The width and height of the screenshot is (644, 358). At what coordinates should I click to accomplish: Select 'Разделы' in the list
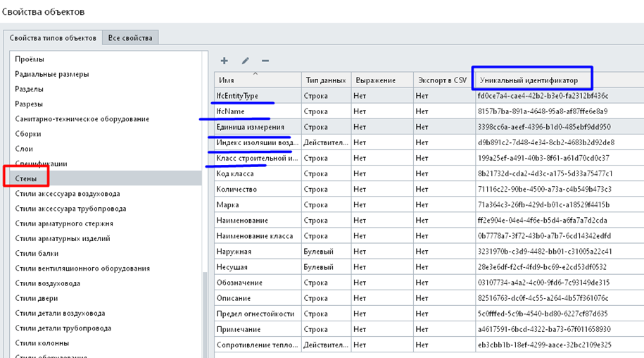pyautogui.click(x=106, y=89)
